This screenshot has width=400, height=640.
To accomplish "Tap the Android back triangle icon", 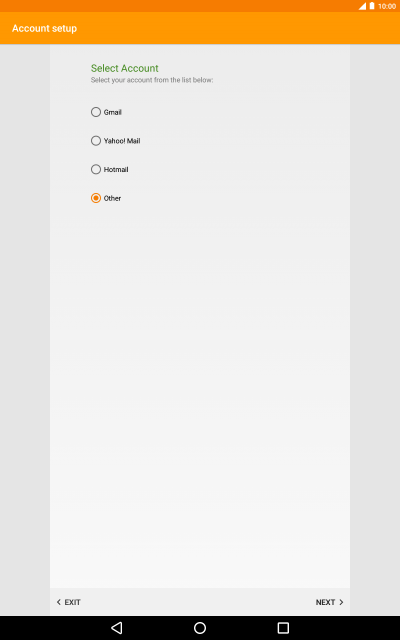I will click(x=117, y=628).
